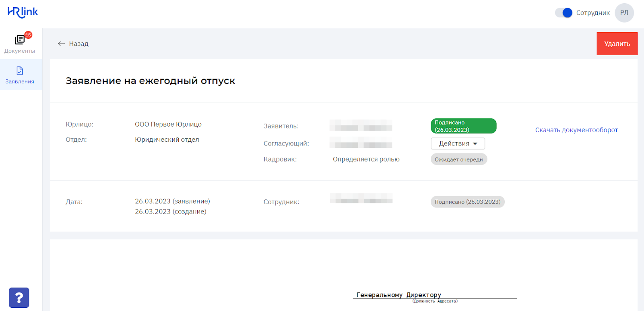
Task: Download via Скачать документооборот link
Action: coord(576,130)
